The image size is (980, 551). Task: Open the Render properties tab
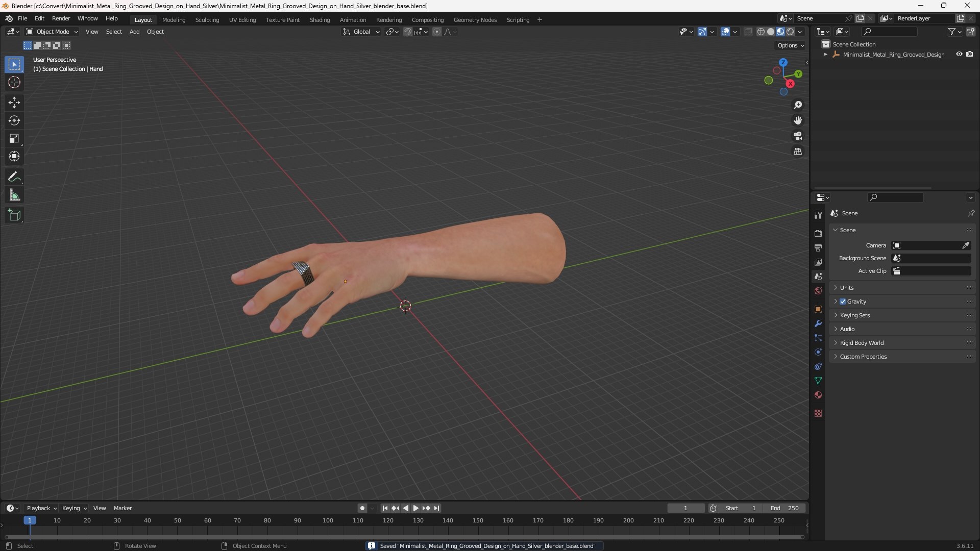click(818, 233)
